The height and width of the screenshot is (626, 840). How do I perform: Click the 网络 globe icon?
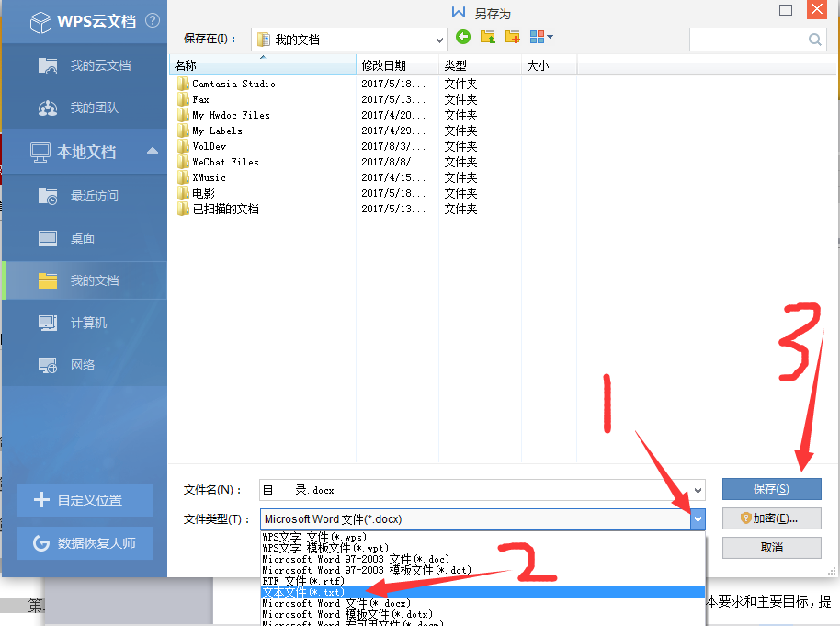click(48, 366)
